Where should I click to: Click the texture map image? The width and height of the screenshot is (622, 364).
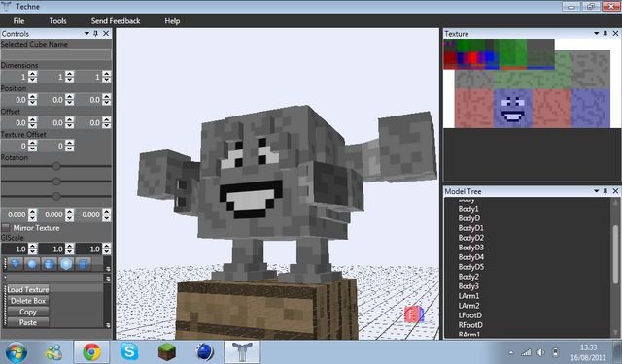pyautogui.click(x=527, y=83)
